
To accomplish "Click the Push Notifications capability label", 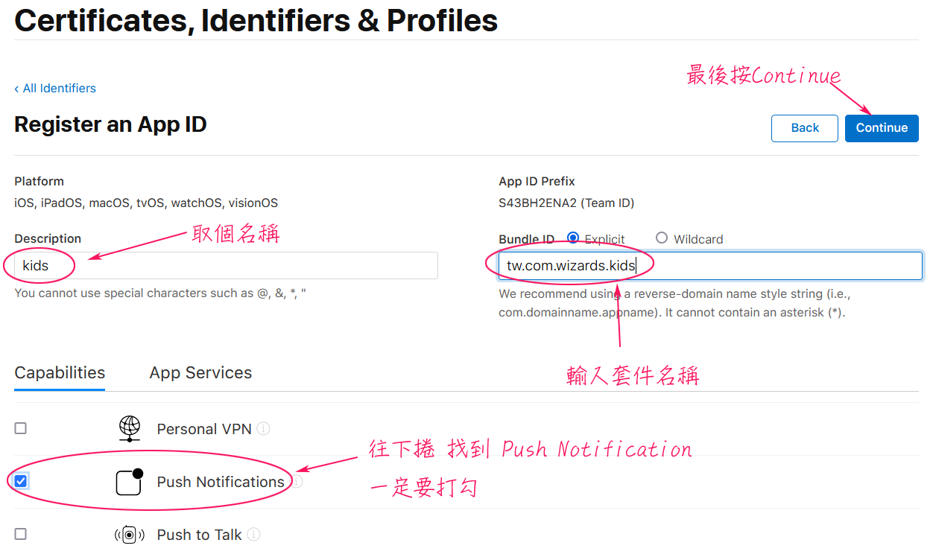I will click(x=221, y=482).
